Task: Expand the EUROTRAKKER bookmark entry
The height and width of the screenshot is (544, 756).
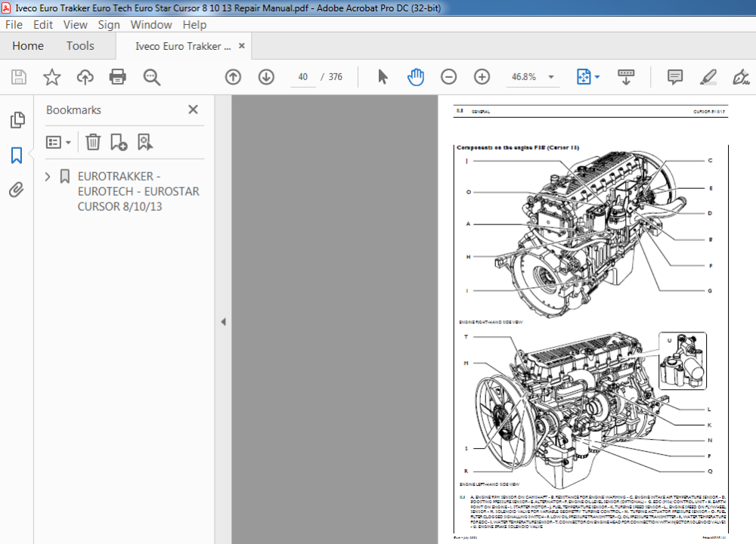Action: [47, 176]
